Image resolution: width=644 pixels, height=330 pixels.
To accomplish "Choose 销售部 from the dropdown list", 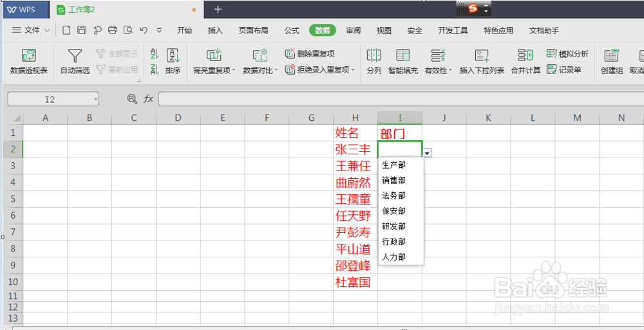I will 401,180.
